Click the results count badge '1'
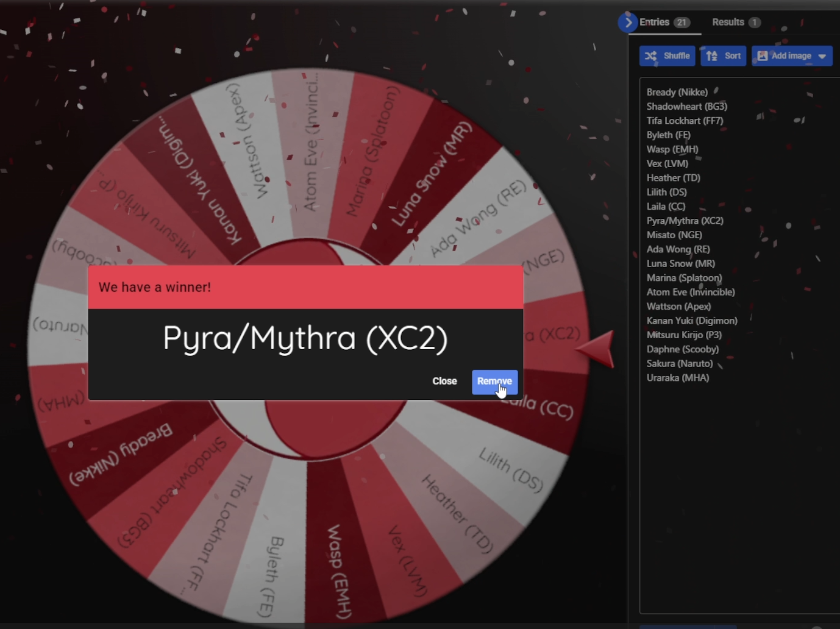 point(755,23)
